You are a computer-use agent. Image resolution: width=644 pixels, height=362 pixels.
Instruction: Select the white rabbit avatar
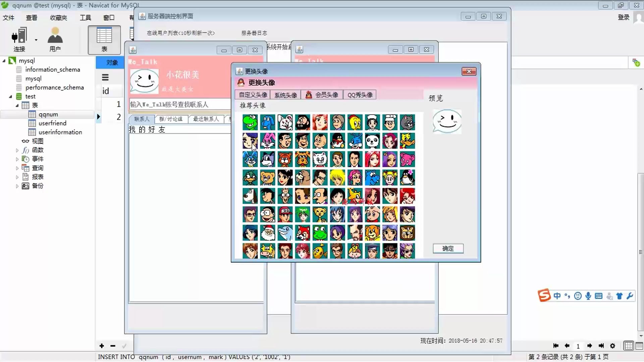285,122
